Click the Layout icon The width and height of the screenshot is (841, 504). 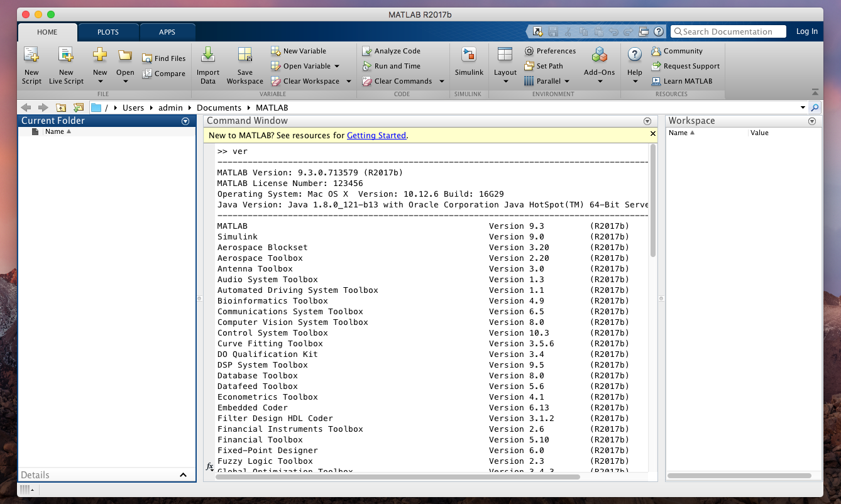point(505,55)
